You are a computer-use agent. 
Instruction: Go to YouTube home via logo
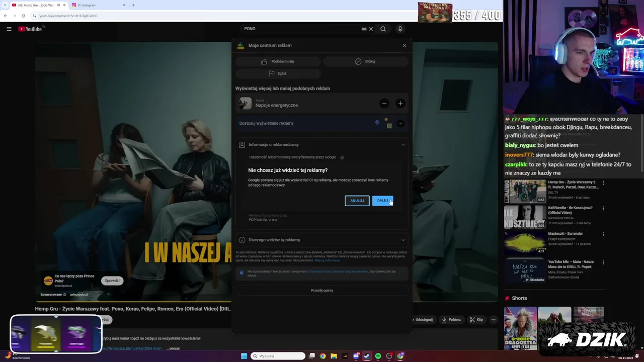click(30, 29)
